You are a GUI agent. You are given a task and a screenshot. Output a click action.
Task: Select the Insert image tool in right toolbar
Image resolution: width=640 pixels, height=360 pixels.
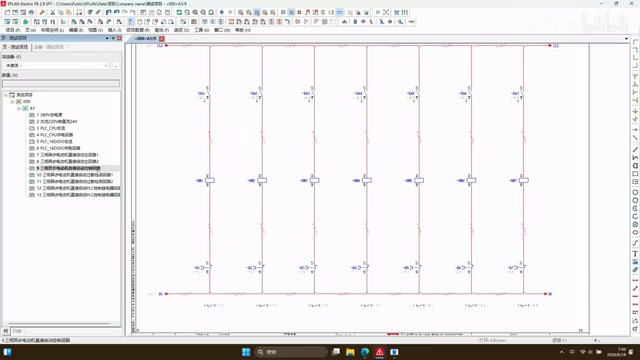click(x=635, y=262)
